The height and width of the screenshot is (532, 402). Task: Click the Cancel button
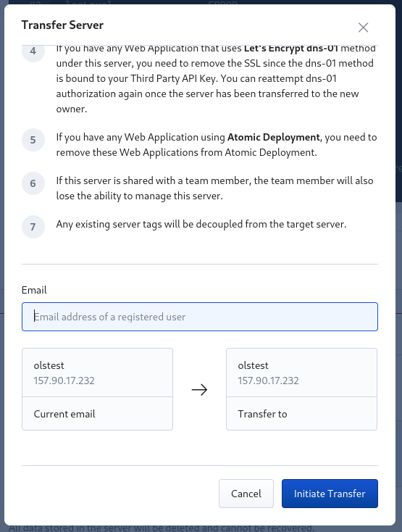click(x=246, y=494)
